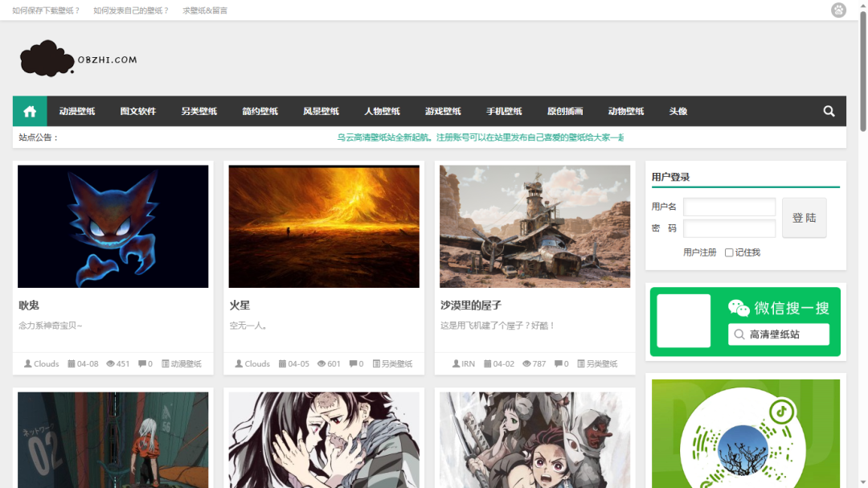Click the page vertical scrollbar thumb
The width and height of the screenshot is (868, 488).
tap(863, 71)
